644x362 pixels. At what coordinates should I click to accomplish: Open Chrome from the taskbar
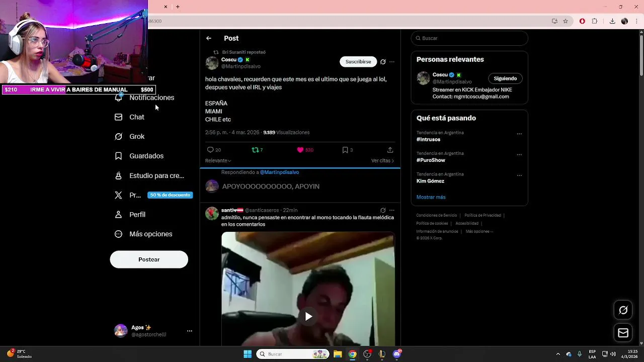(353, 354)
